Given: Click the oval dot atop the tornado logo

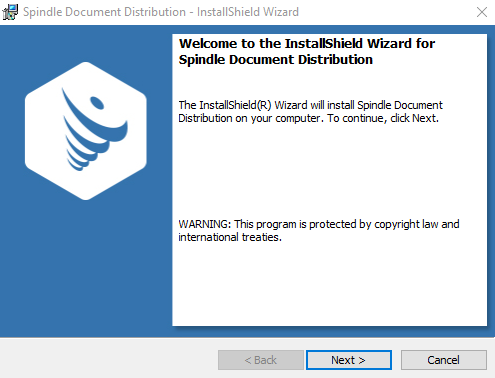Looking at the screenshot, I should (97, 103).
